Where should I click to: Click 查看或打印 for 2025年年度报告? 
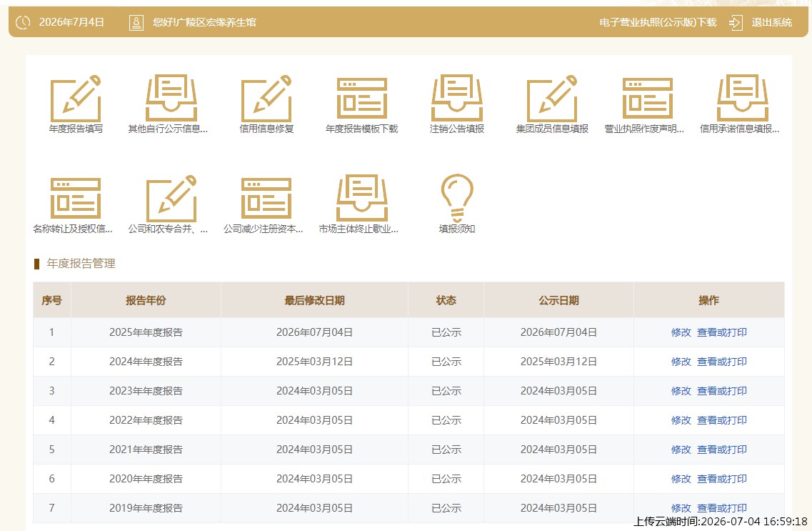[722, 332]
